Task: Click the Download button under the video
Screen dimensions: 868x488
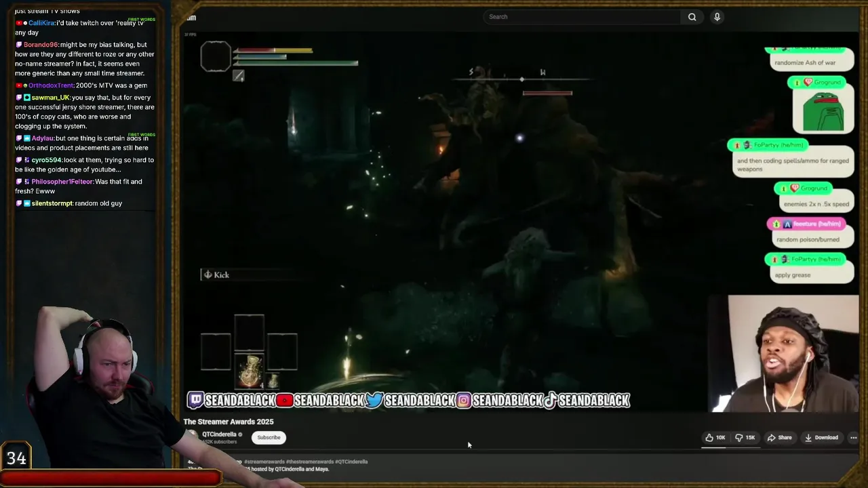Action: (x=822, y=438)
